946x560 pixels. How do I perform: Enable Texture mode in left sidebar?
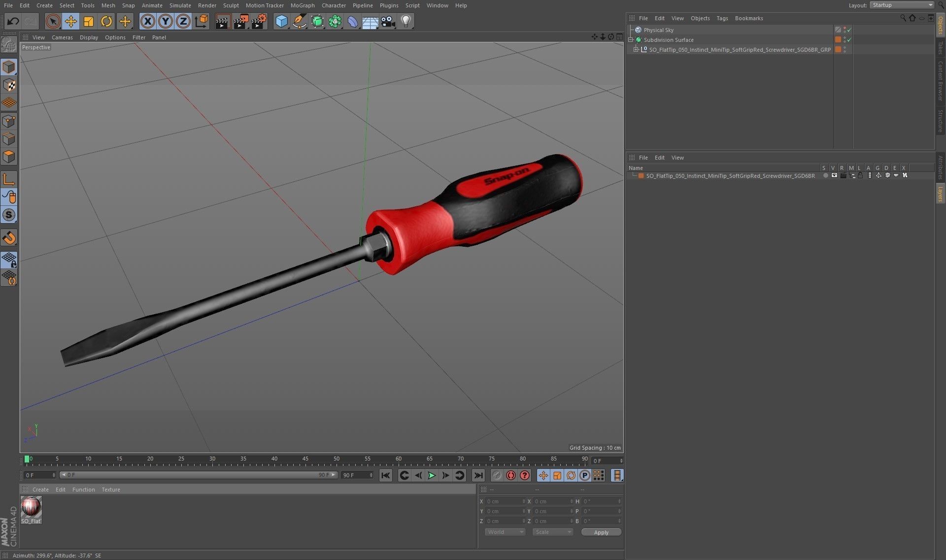[9, 85]
